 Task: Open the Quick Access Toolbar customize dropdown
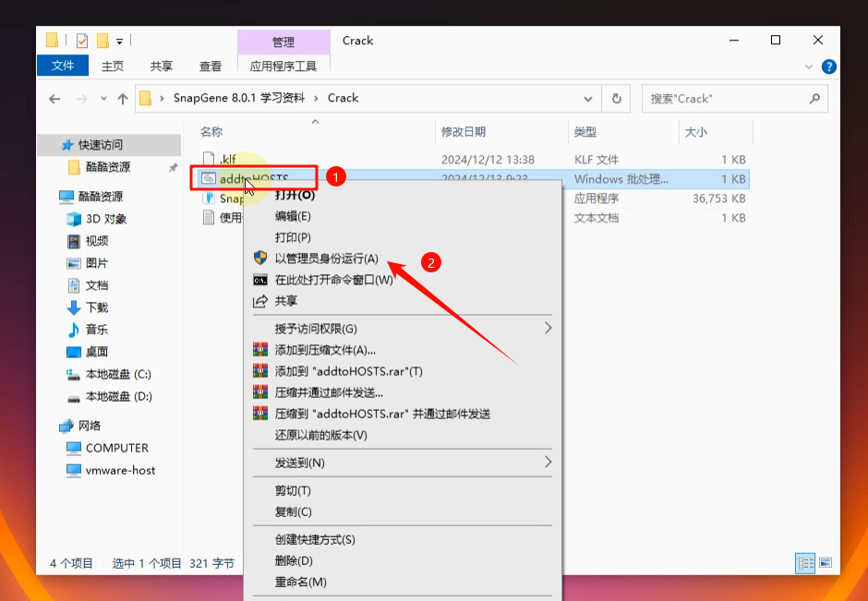(120, 41)
